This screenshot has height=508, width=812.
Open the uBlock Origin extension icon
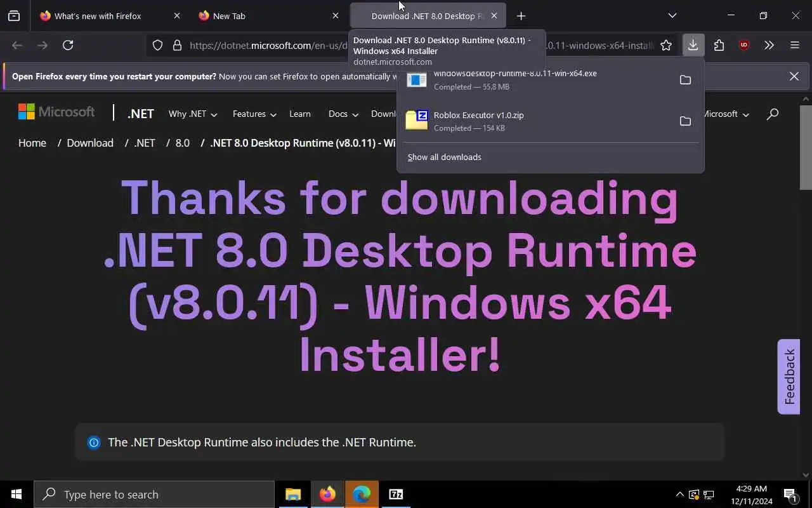[744, 45]
